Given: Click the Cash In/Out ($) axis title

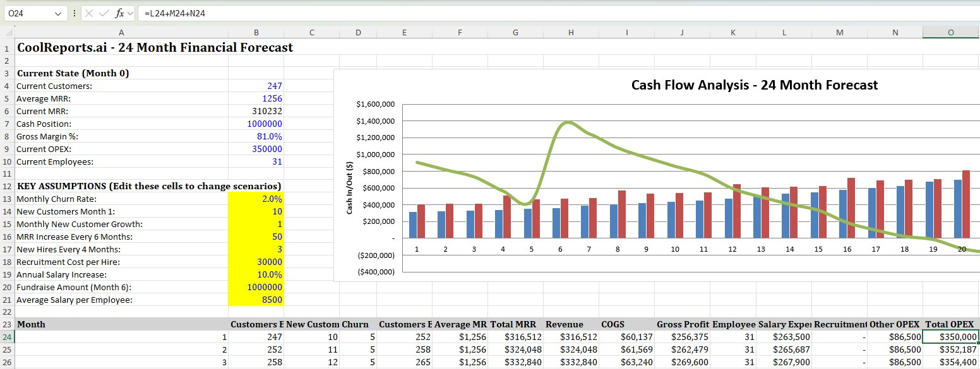Looking at the screenshot, I should click(349, 188).
